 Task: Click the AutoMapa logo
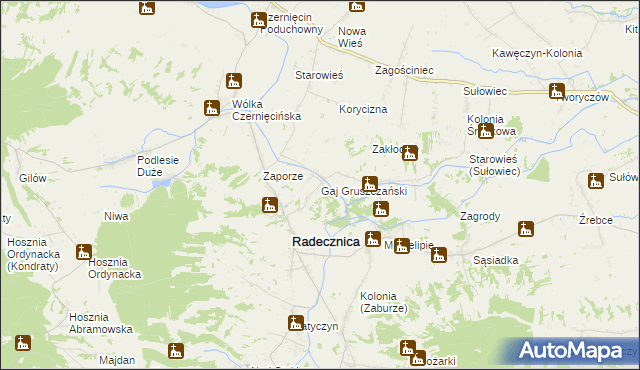(570, 351)
